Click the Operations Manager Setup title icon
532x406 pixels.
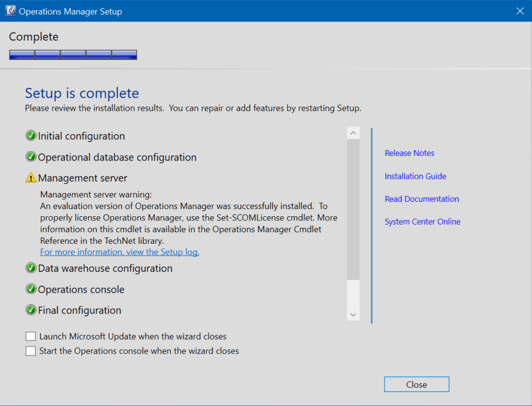click(x=10, y=11)
